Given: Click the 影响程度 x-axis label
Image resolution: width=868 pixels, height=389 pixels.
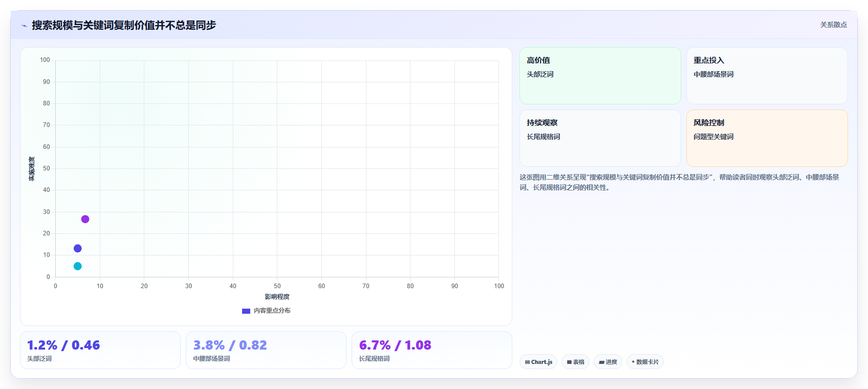Looking at the screenshot, I should pos(277,297).
